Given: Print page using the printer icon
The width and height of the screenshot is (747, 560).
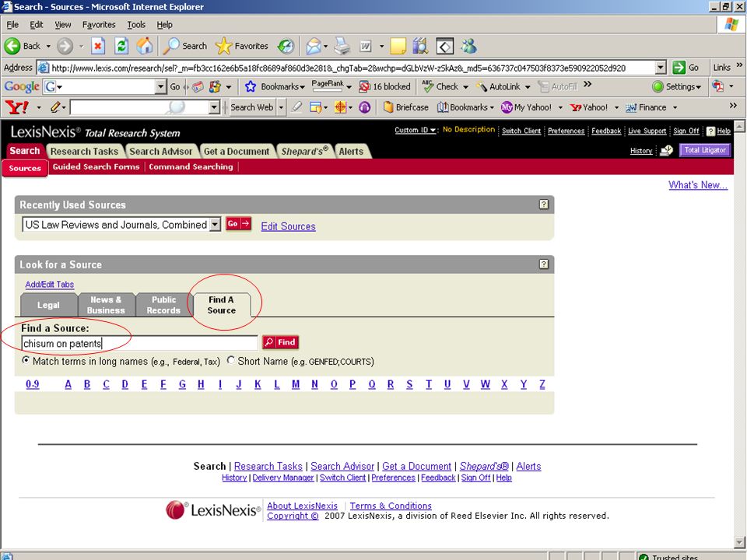Looking at the screenshot, I should click(342, 46).
